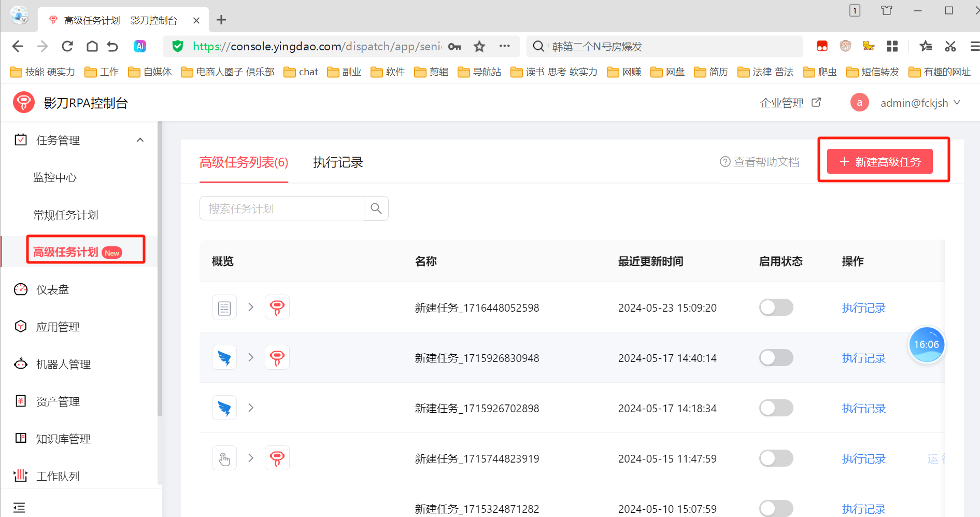
Task: Open 工作队列 in the sidebar
Action: click(x=58, y=476)
